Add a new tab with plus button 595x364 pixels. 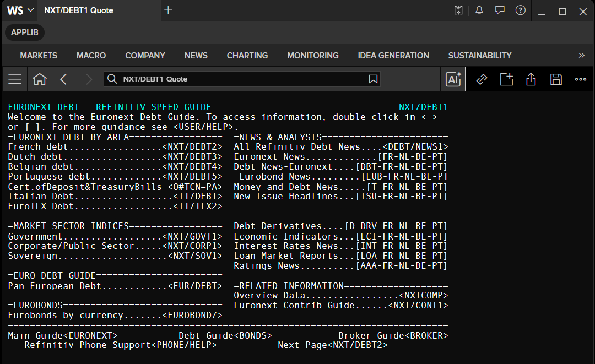168,10
